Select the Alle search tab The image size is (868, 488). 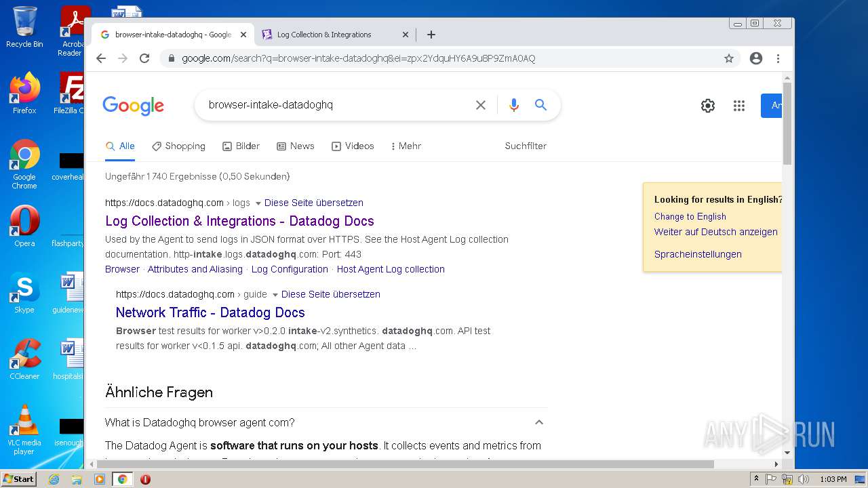tap(121, 146)
